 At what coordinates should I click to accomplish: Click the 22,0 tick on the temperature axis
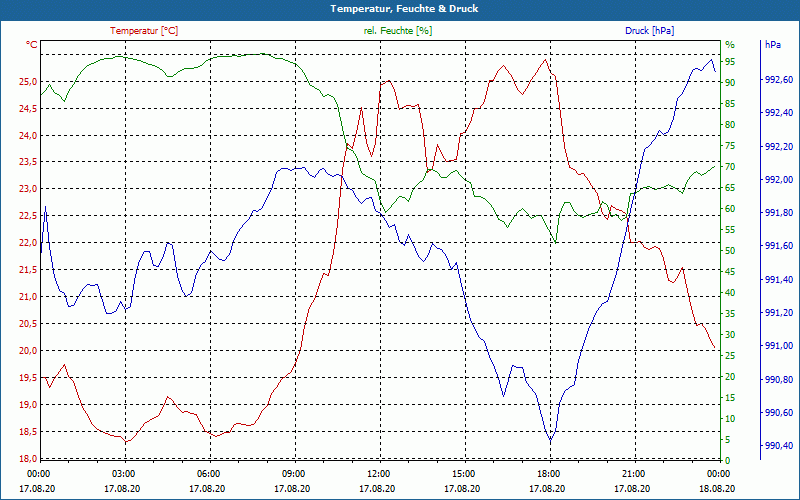(x=29, y=243)
